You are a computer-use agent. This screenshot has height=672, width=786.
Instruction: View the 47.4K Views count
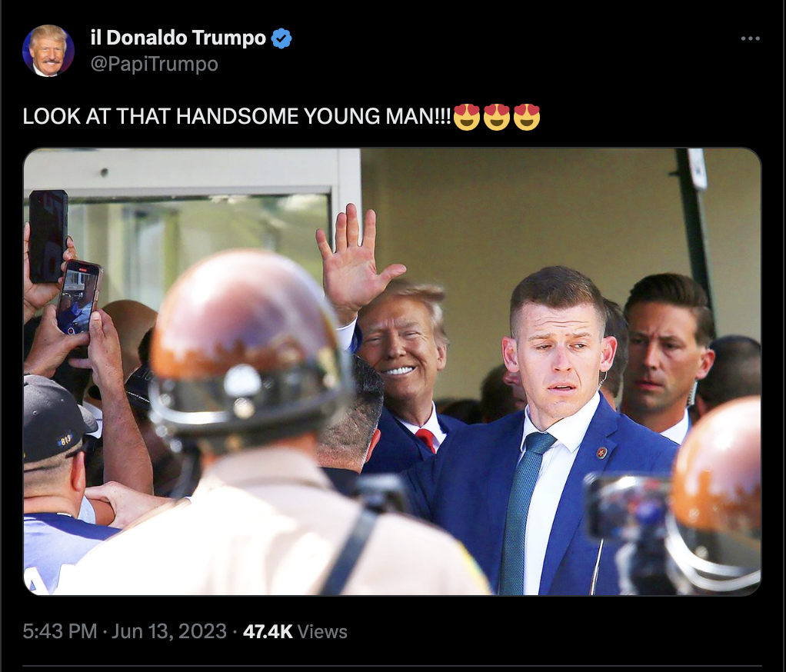tap(295, 632)
